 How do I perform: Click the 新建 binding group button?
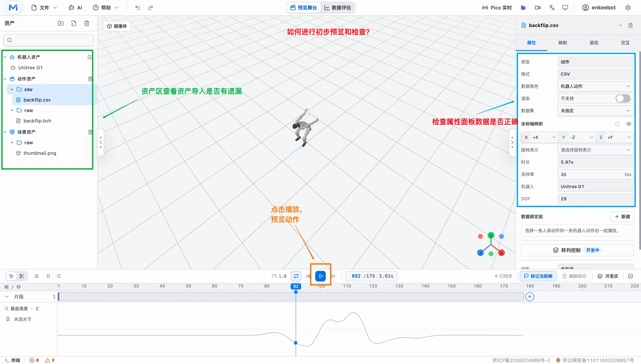pos(622,216)
